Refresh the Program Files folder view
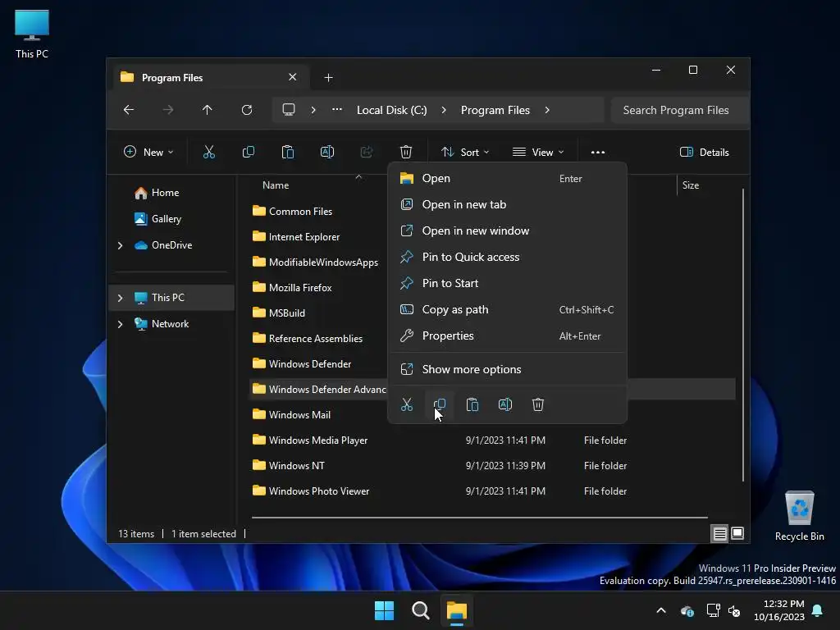The image size is (840, 630). (246, 110)
